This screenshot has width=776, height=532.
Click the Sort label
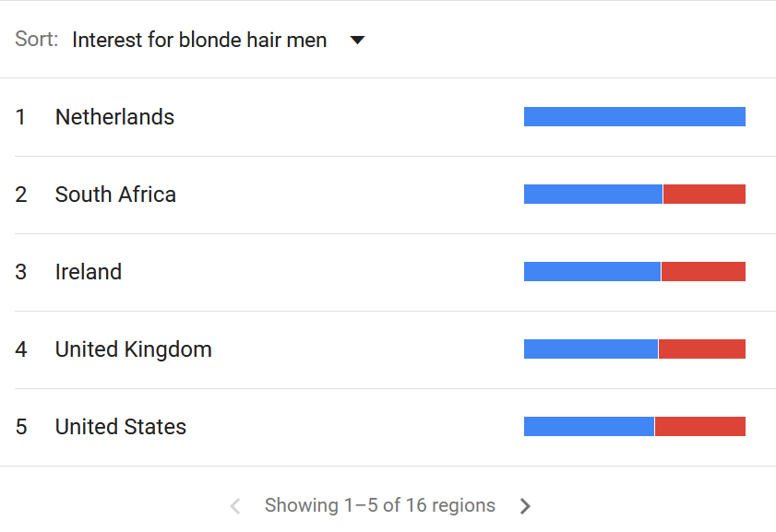(37, 39)
